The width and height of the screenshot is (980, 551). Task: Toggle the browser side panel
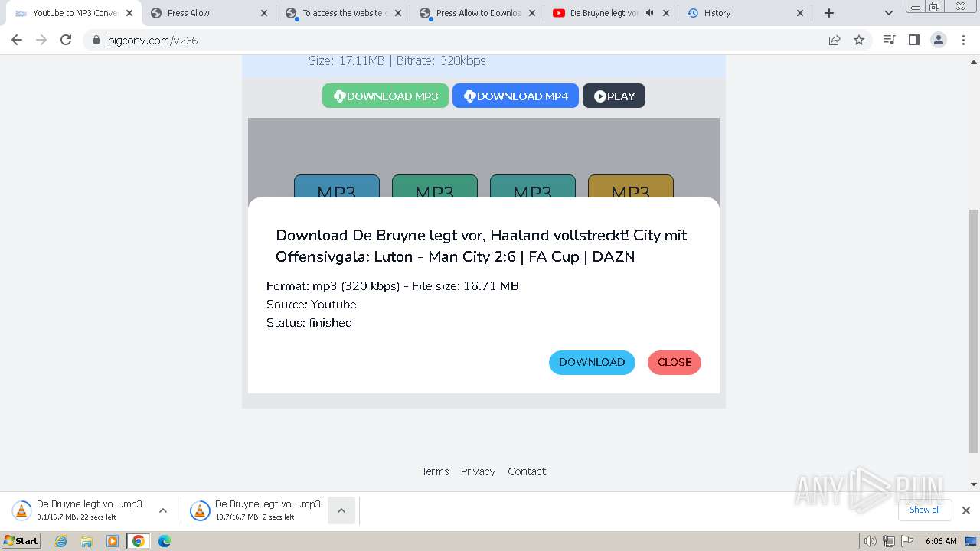pyautogui.click(x=913, y=40)
